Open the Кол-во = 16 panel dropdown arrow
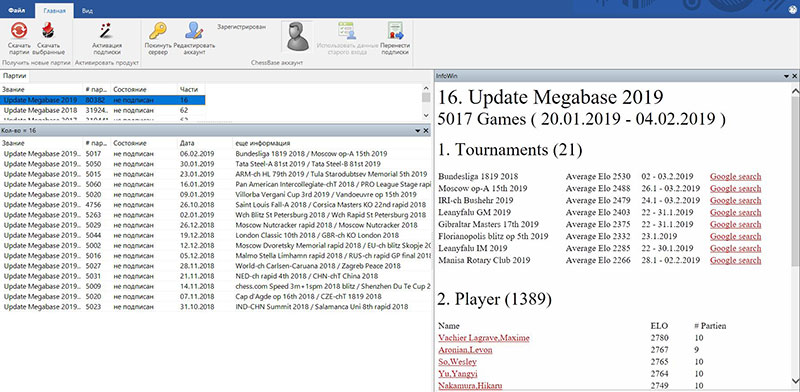This screenshot has width=800, height=392. pos(418,131)
